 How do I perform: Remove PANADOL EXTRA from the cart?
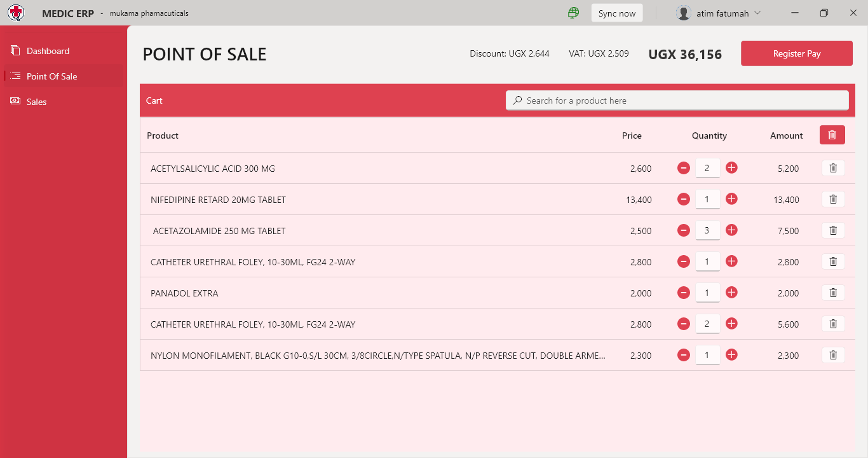[833, 293]
